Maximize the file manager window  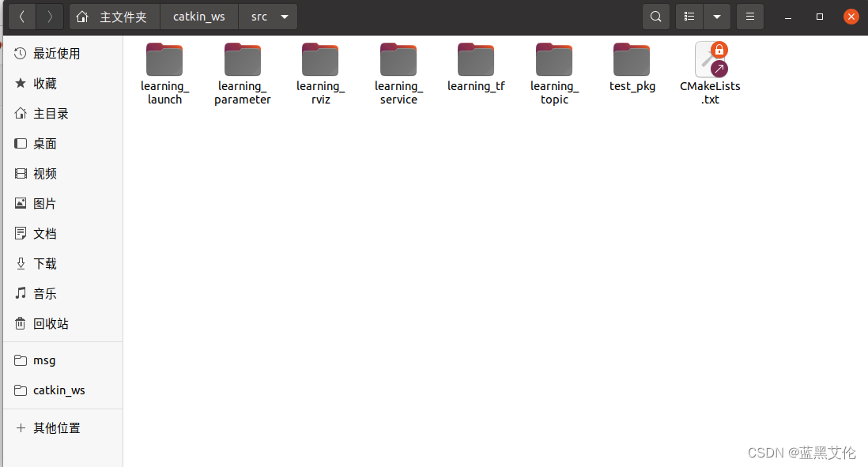pyautogui.click(x=820, y=17)
